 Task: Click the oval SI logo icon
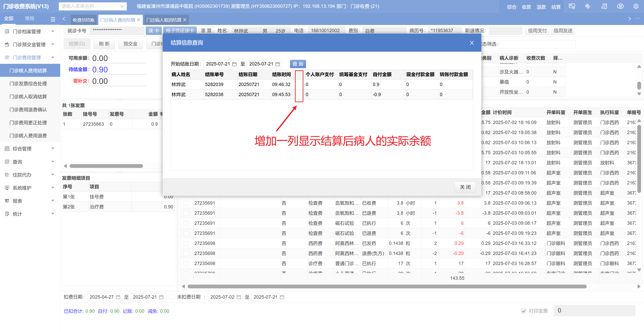coord(620,6)
